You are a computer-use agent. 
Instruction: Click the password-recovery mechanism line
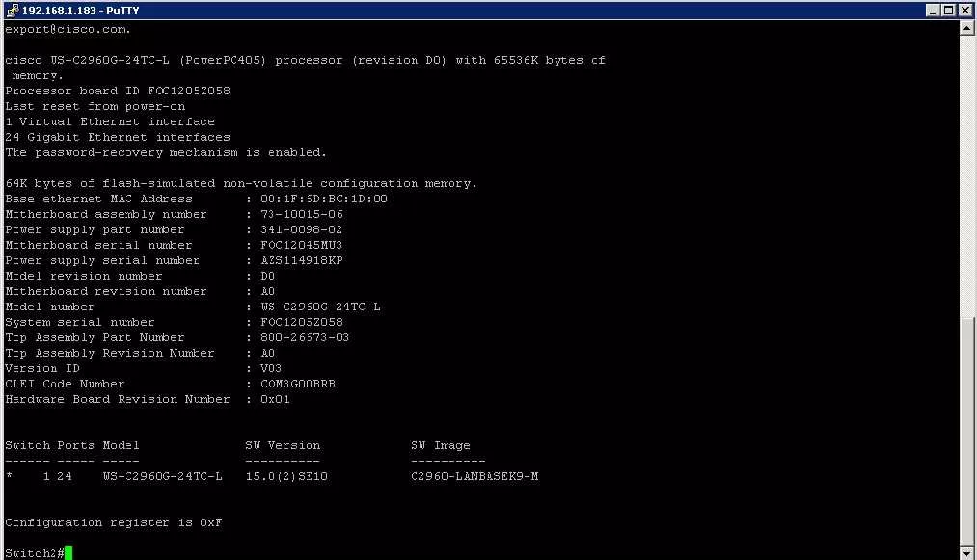coord(166,152)
